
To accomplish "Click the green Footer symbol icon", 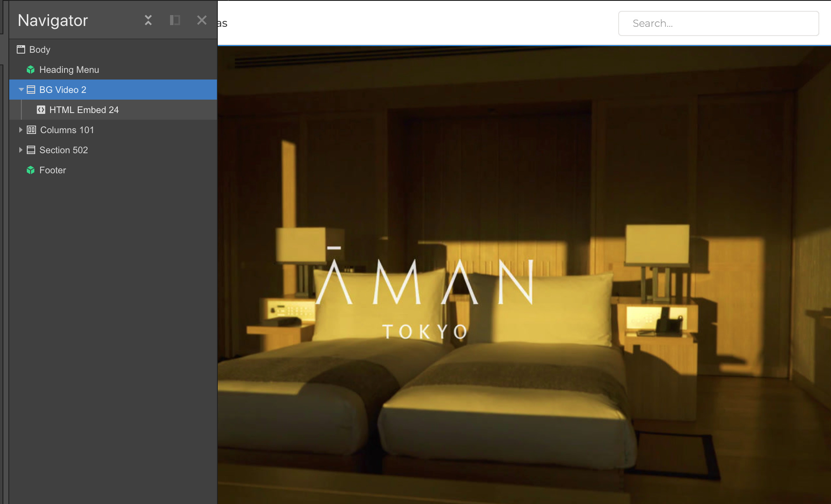I will (x=31, y=170).
